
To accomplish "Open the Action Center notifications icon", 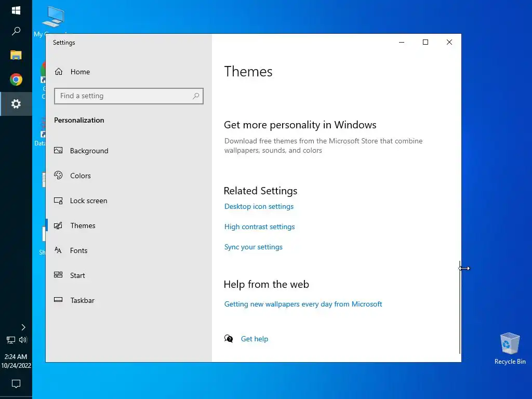I will (16, 384).
